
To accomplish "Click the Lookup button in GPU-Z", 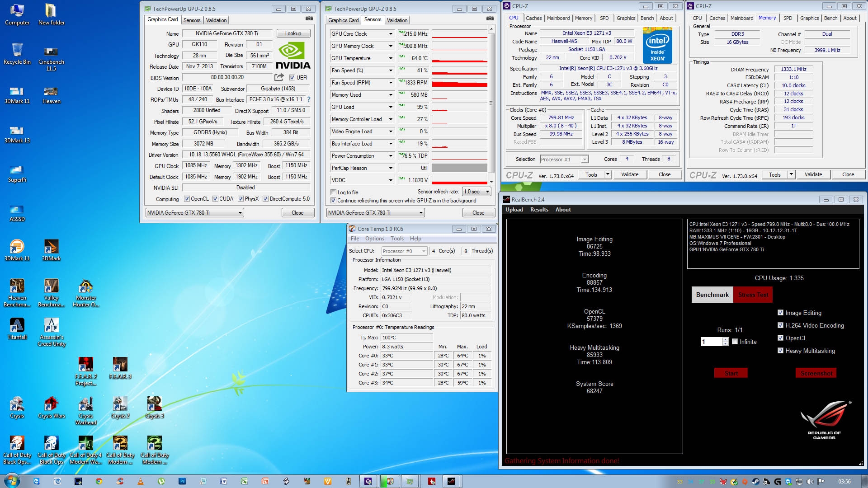I will click(x=293, y=33).
